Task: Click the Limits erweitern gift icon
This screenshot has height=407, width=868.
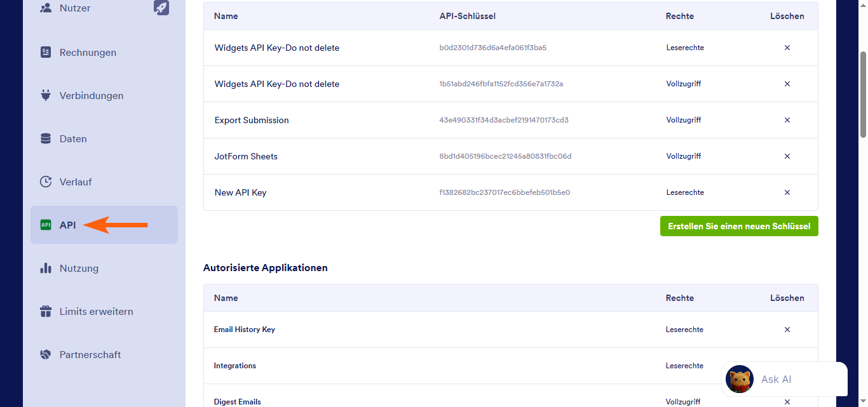Action: 46,311
